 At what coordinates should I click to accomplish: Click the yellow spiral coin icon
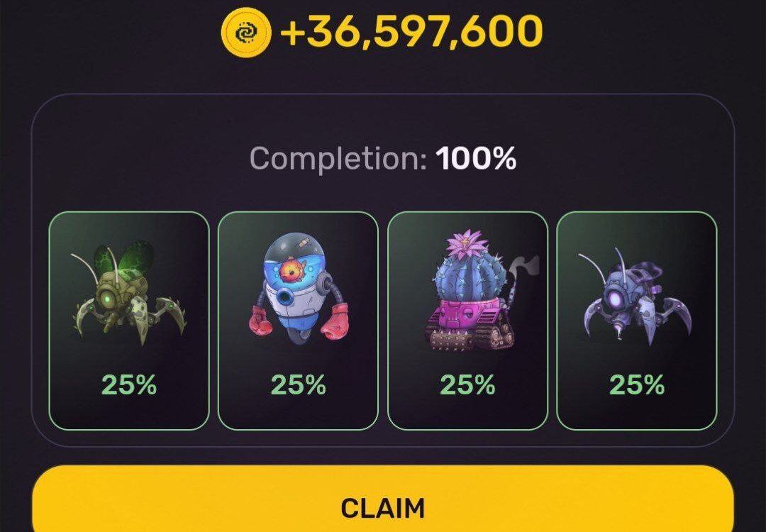(246, 32)
